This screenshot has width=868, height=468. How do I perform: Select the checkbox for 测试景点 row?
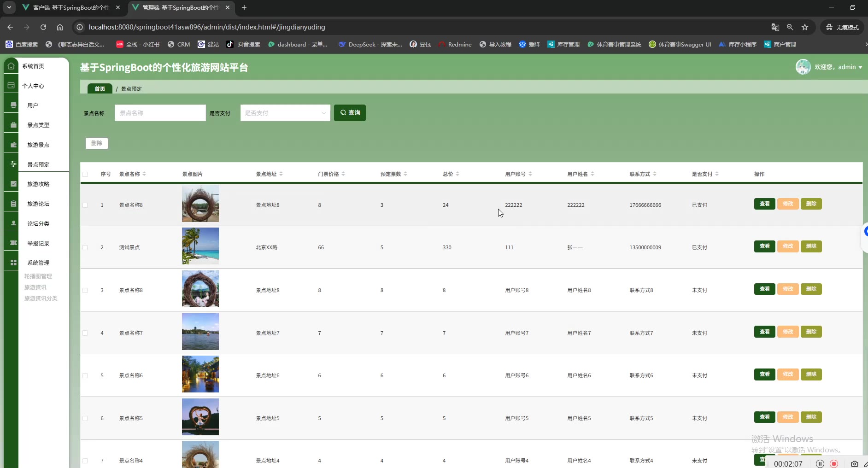(85, 247)
